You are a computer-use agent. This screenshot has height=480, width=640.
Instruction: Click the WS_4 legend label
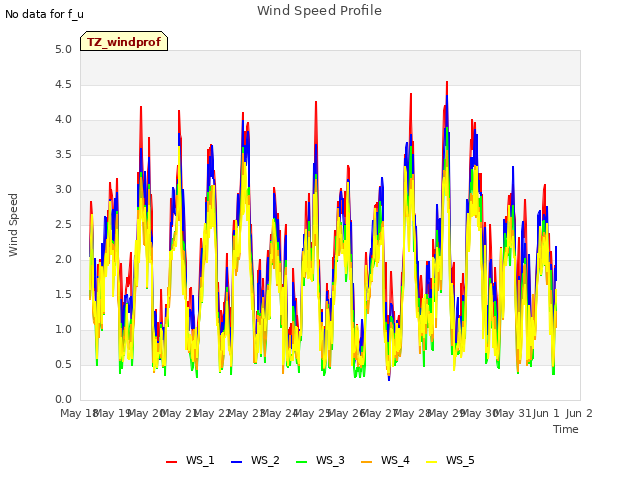[x=395, y=460]
